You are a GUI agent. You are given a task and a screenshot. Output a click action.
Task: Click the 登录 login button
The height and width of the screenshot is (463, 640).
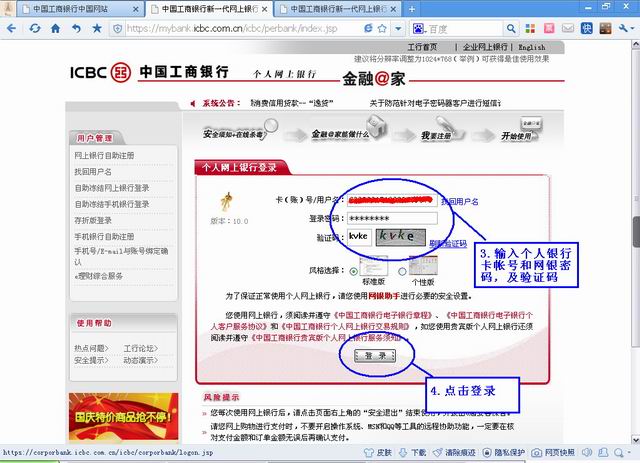(x=374, y=355)
